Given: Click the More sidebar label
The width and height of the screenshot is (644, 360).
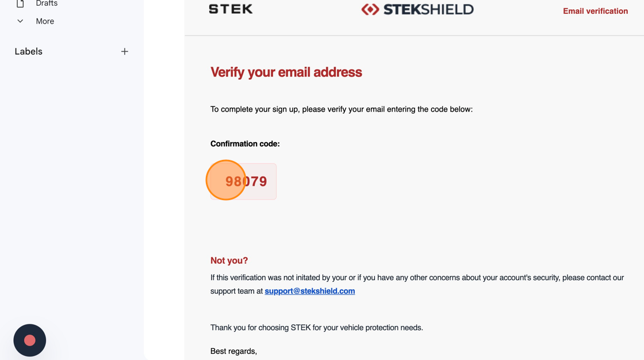Looking at the screenshot, I should 45,21.
